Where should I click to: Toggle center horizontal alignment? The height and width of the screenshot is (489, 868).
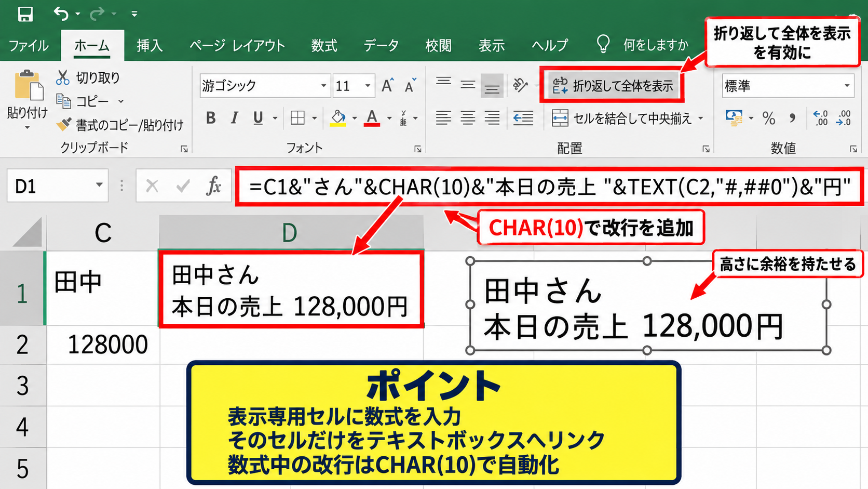(x=468, y=118)
